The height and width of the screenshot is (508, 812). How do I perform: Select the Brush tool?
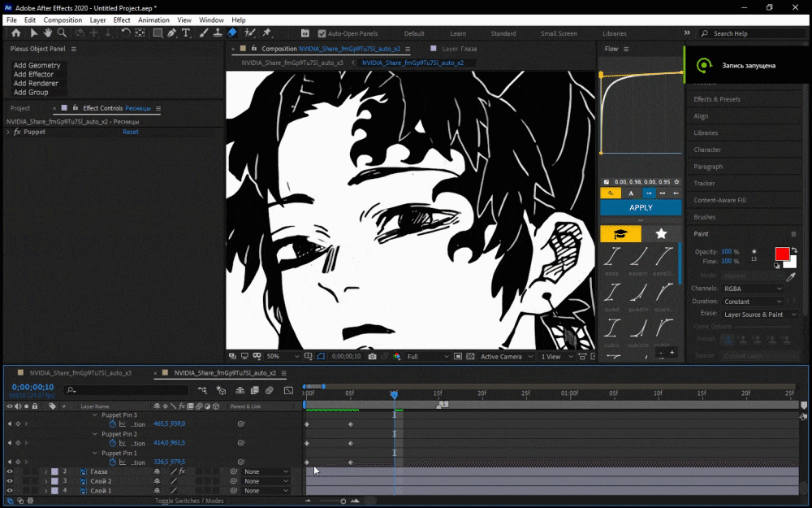[204, 33]
